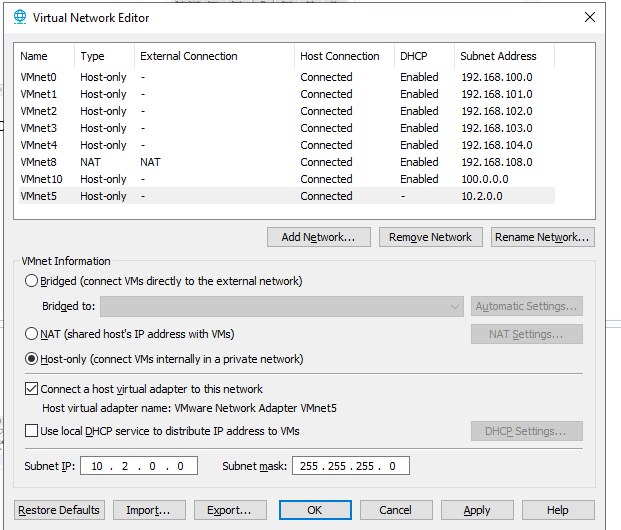Select the VMnet5 network row
621x530 pixels.
tap(287, 196)
